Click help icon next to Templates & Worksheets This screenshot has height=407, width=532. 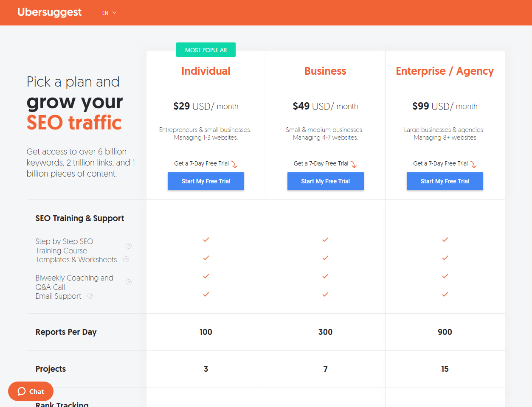[126, 259]
